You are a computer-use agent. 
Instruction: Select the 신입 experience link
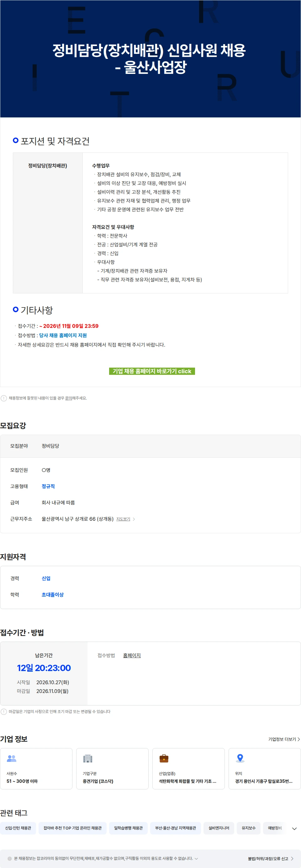46,578
